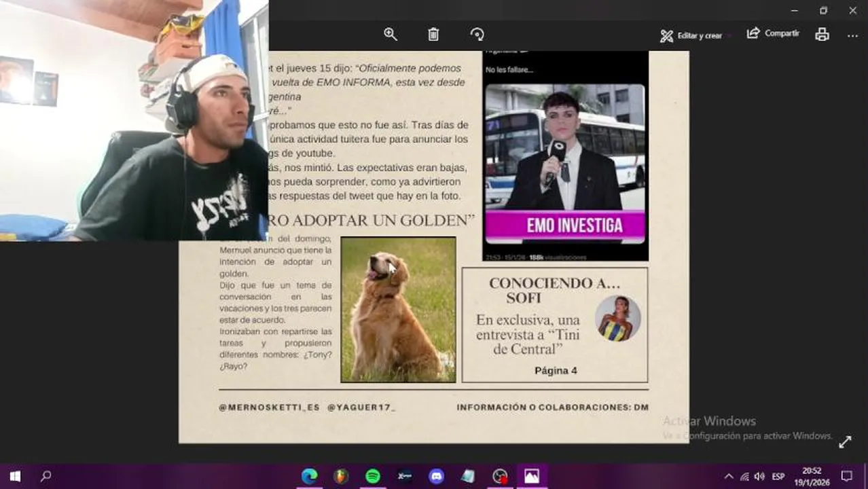Open Microsoft Edge from the taskbar
Image resolution: width=868 pixels, height=489 pixels.
pyautogui.click(x=309, y=476)
